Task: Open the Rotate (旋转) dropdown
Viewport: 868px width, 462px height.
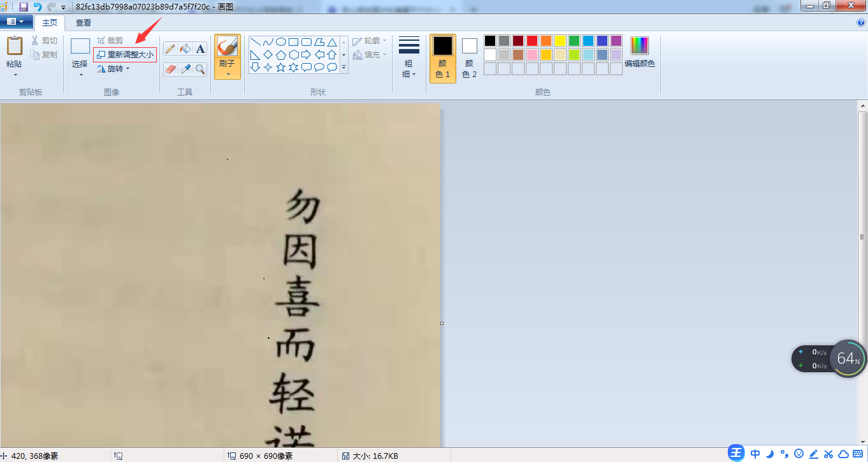Action: pyautogui.click(x=113, y=69)
